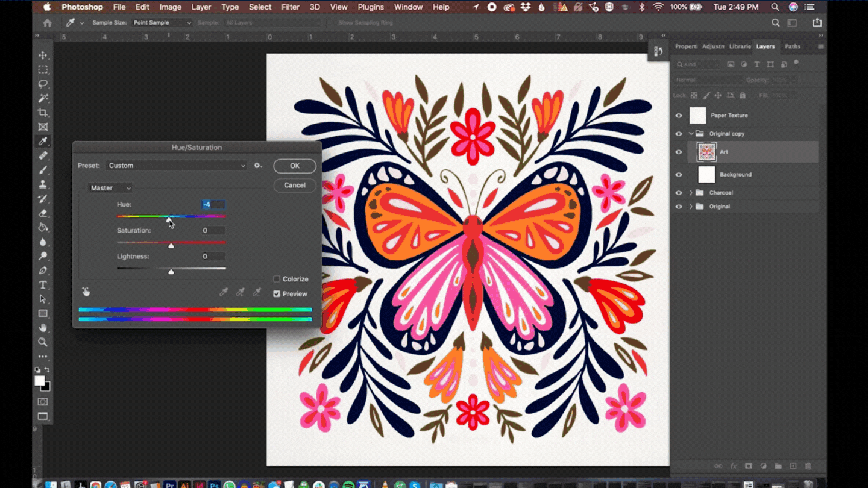Switch to the Paths tab
The image size is (868, 488).
tap(792, 46)
